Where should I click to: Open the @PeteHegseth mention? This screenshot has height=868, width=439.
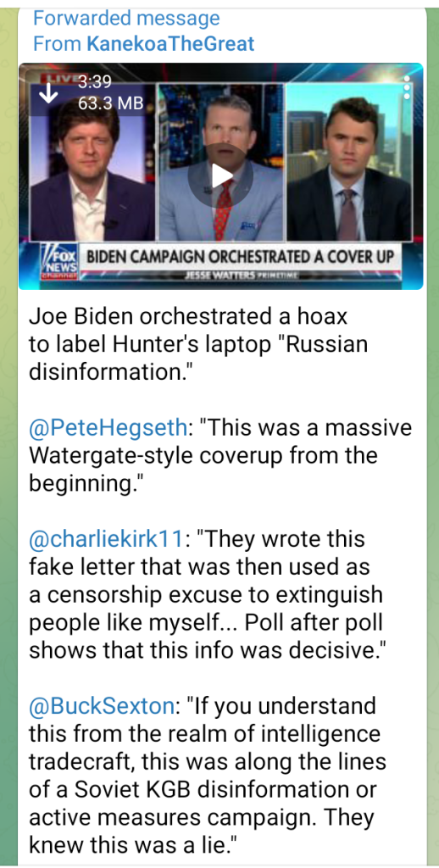[x=108, y=428]
